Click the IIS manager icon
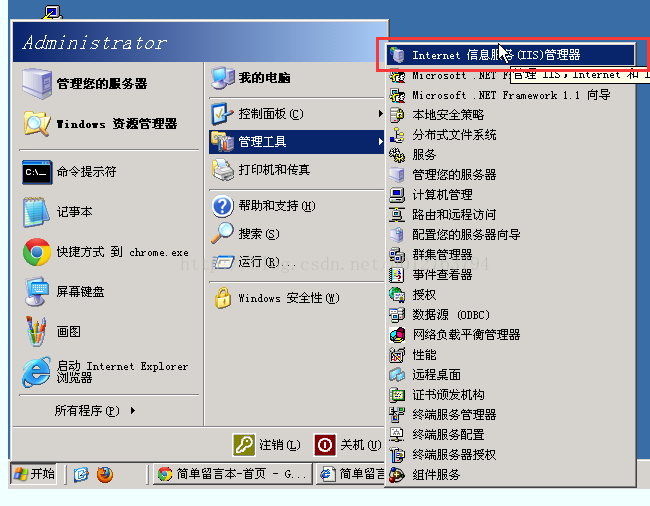The image size is (650, 506). point(397,55)
